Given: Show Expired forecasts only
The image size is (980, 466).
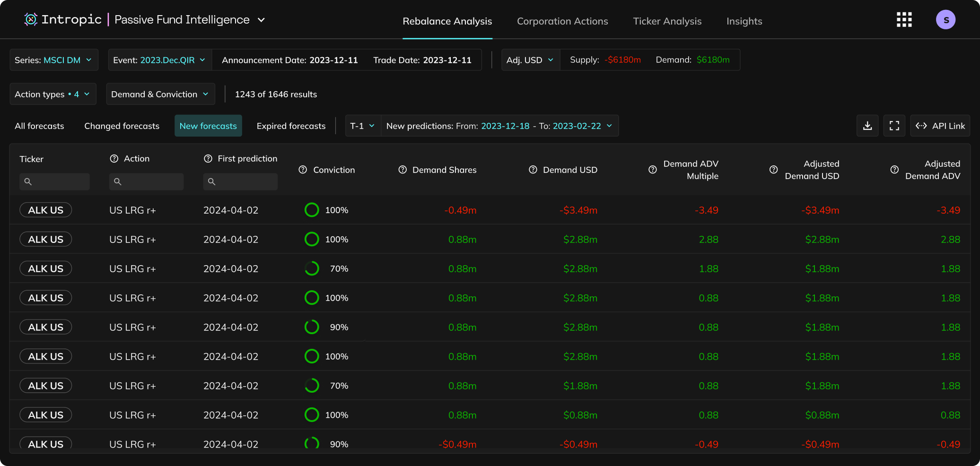Looking at the screenshot, I should pyautogui.click(x=291, y=126).
